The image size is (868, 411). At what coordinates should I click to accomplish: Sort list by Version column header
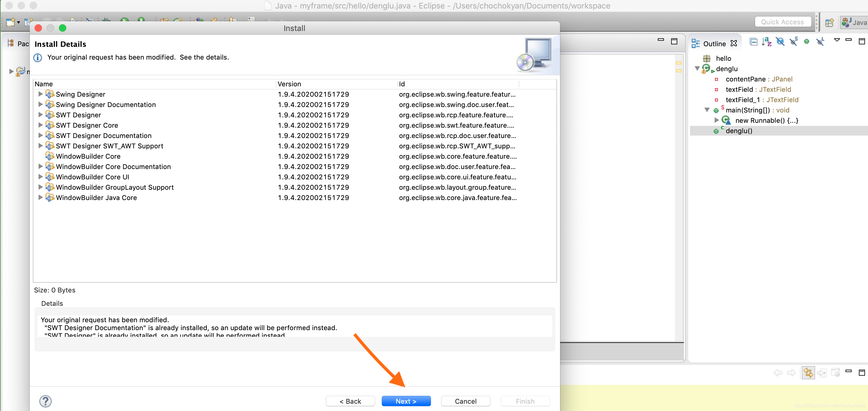pyautogui.click(x=337, y=84)
